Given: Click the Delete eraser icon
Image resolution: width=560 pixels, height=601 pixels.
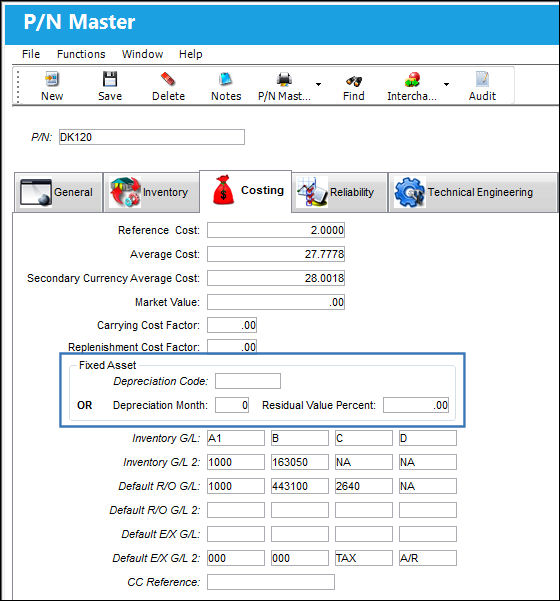Looking at the screenshot, I should click(168, 79).
